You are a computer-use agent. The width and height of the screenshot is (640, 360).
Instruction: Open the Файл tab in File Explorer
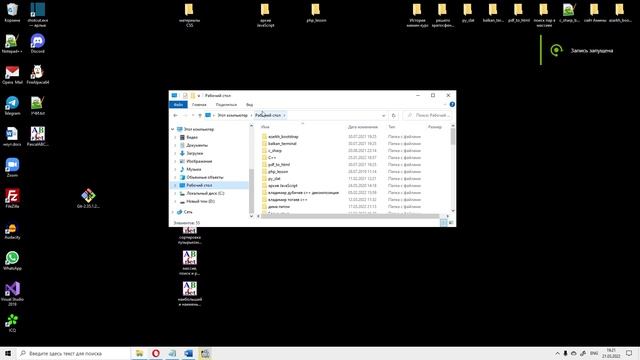pos(178,105)
